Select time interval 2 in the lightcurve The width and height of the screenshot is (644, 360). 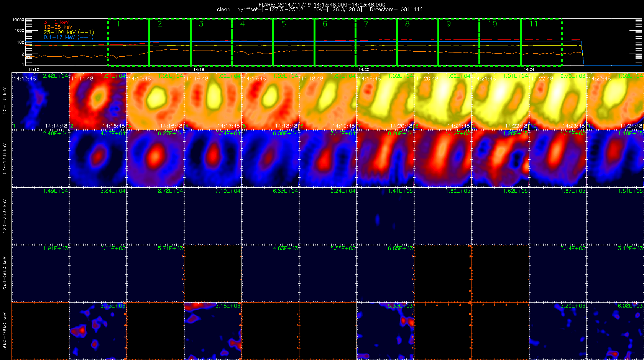pos(170,42)
